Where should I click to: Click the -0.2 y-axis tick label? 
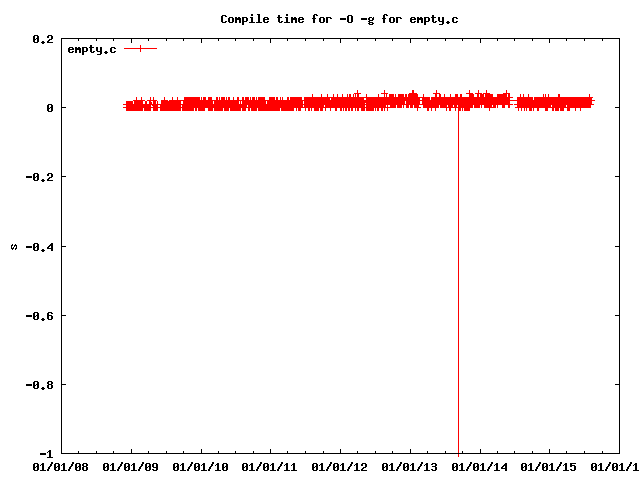click(40, 177)
